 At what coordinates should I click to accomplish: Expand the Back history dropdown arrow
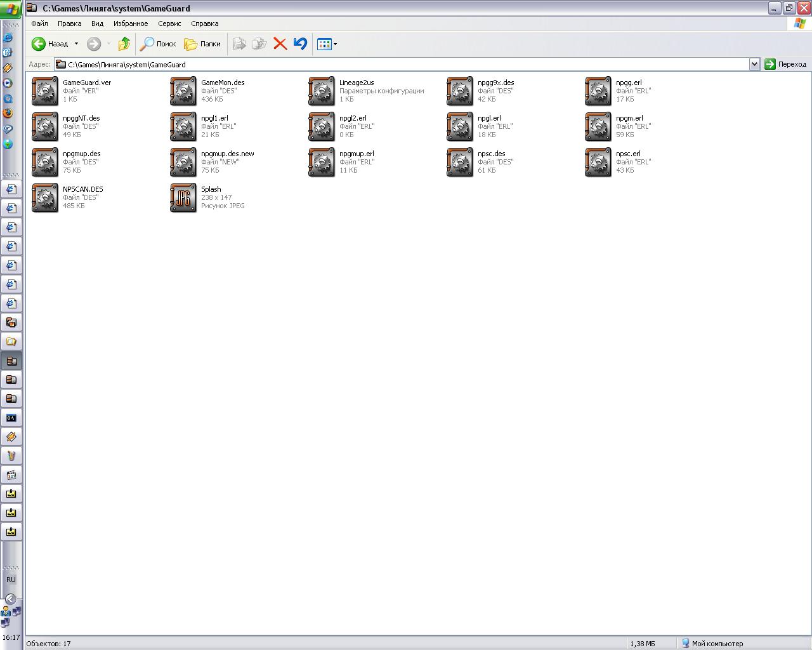point(76,44)
